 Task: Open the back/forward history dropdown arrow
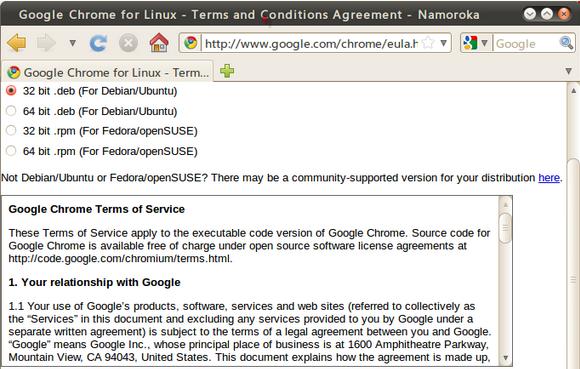click(72, 43)
